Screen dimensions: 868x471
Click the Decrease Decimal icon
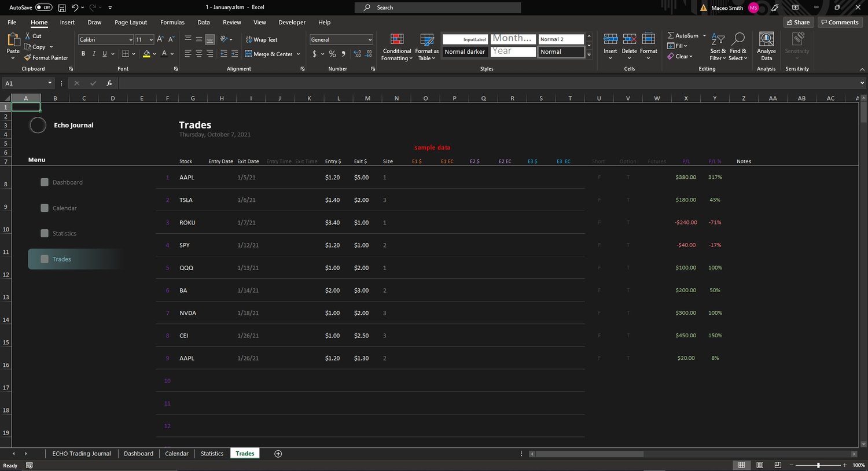click(369, 54)
